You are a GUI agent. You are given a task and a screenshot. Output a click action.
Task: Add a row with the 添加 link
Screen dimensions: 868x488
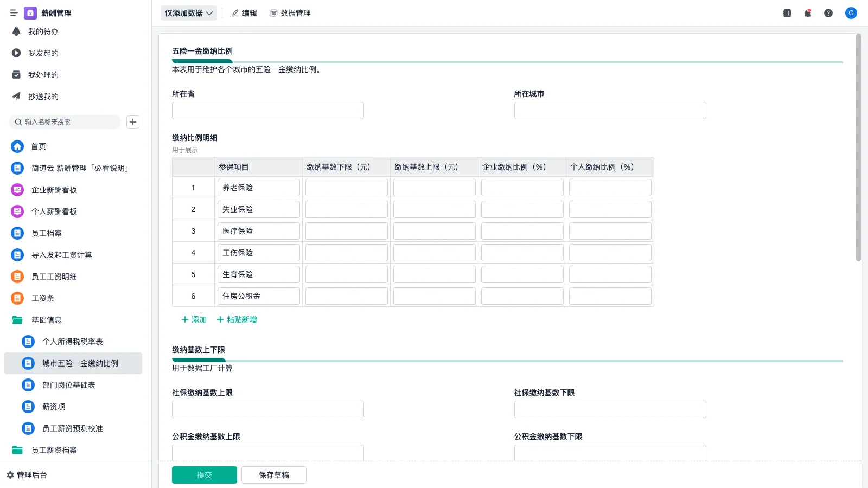click(193, 319)
